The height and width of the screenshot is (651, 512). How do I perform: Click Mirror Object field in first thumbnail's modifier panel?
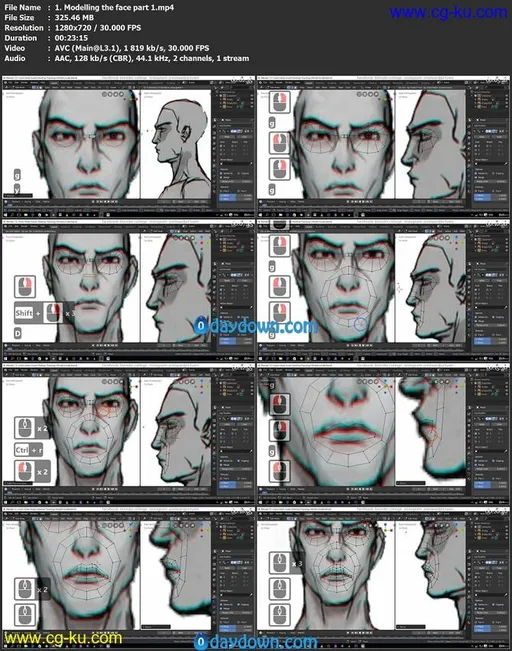[236, 164]
